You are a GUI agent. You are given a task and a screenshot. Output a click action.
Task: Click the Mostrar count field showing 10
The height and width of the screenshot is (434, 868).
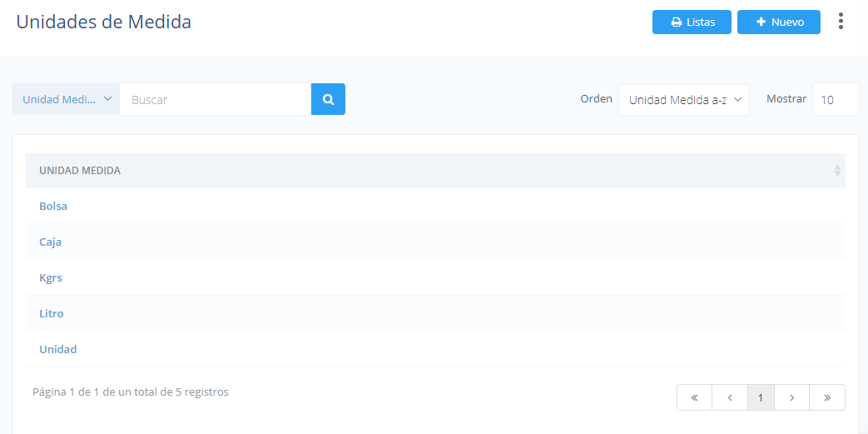(x=836, y=100)
